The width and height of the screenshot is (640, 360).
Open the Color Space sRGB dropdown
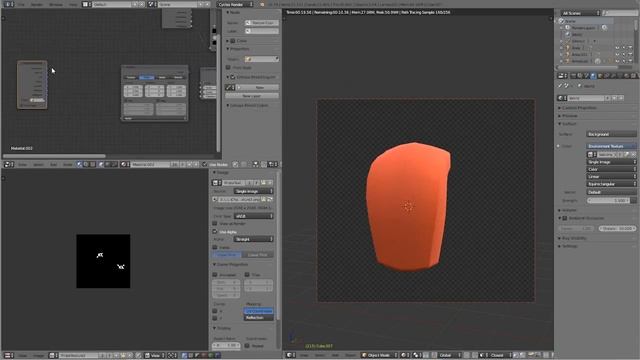tap(253, 216)
